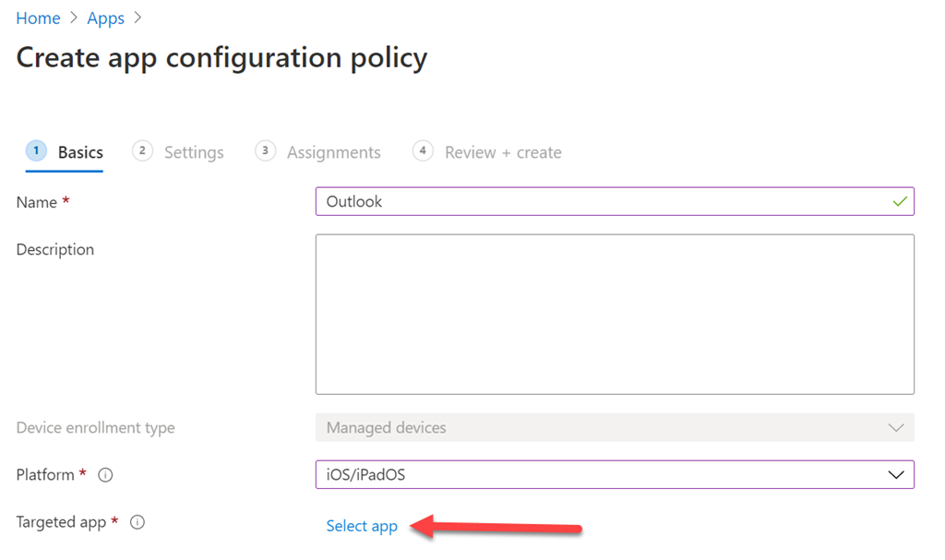The height and width of the screenshot is (560, 945).
Task: Click the step 2 circle icon
Action: click(142, 151)
